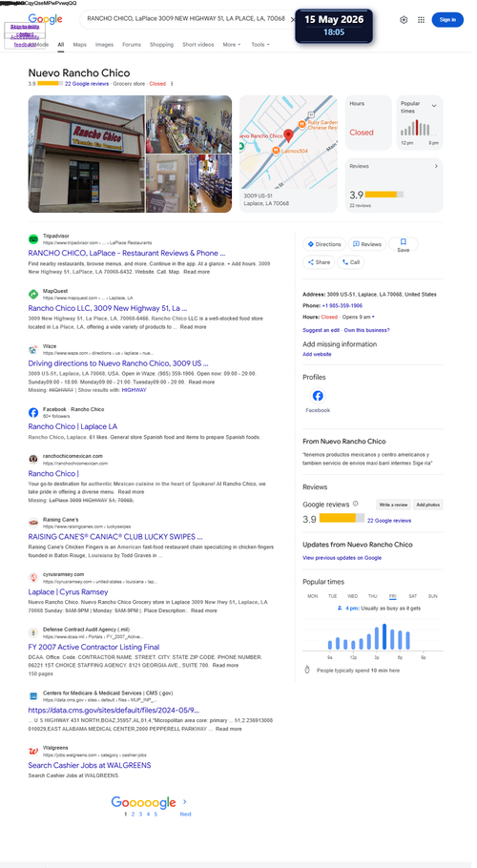Open Driving directions to Nuevo Rancho Chico result
The width and height of the screenshot is (477, 868).
pyautogui.click(x=118, y=363)
